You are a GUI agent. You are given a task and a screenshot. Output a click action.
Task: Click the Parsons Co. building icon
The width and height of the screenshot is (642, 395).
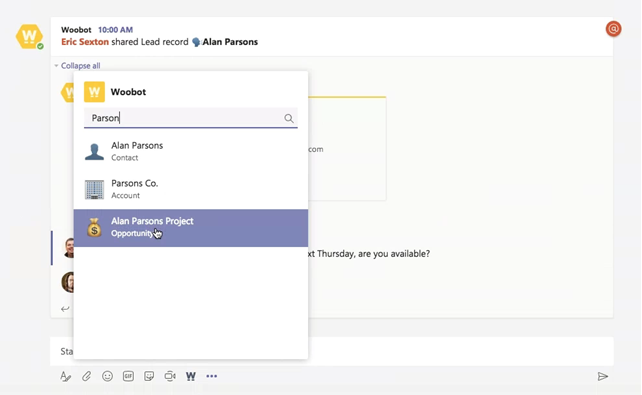[x=94, y=189]
